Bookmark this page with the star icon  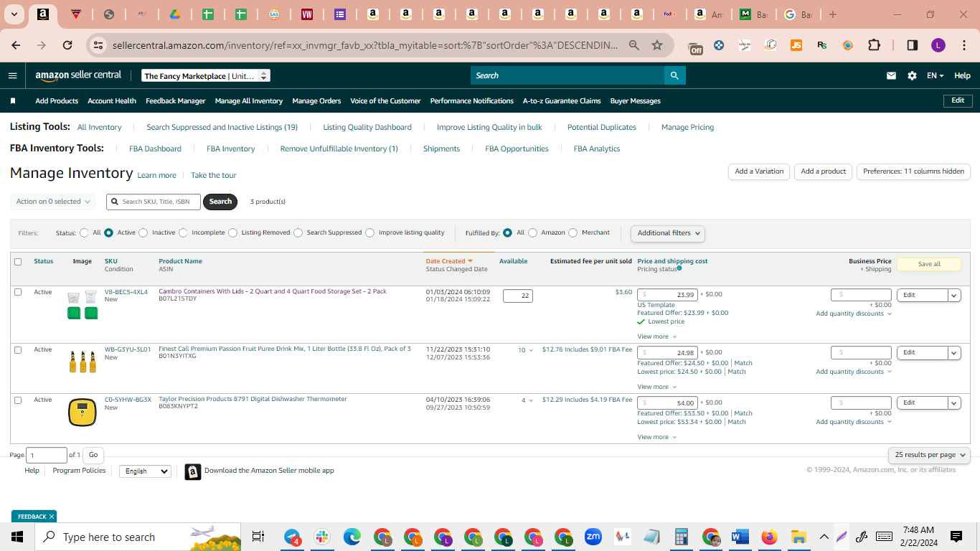(657, 45)
